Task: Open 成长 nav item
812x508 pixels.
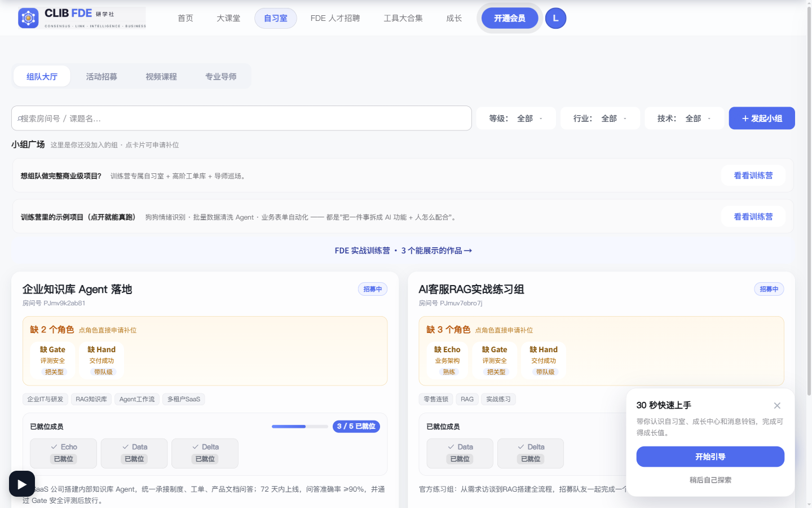Action: click(x=454, y=18)
